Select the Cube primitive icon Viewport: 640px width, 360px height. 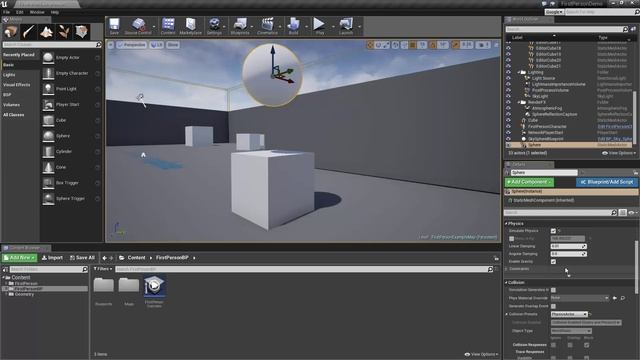point(48,120)
